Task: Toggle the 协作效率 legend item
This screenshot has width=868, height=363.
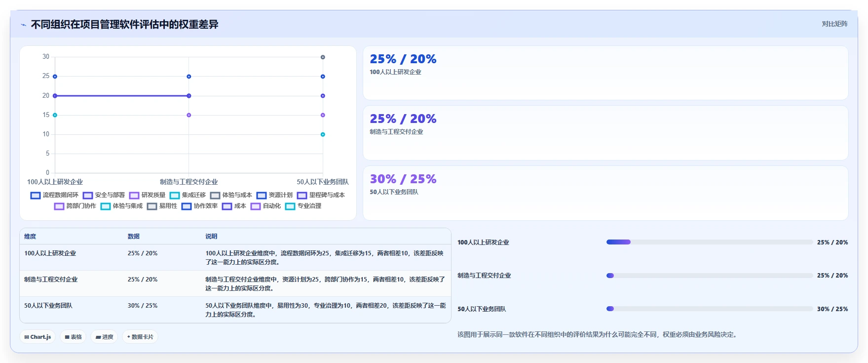Action: pos(199,206)
